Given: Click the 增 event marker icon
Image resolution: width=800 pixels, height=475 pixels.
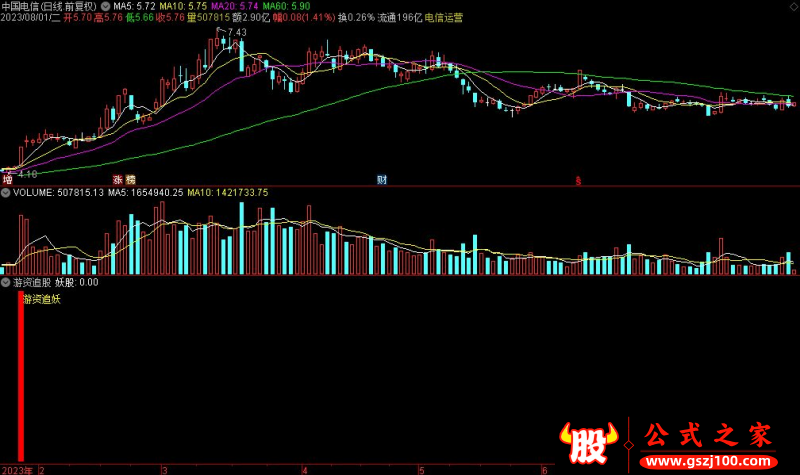Looking at the screenshot, I should (x=7, y=180).
